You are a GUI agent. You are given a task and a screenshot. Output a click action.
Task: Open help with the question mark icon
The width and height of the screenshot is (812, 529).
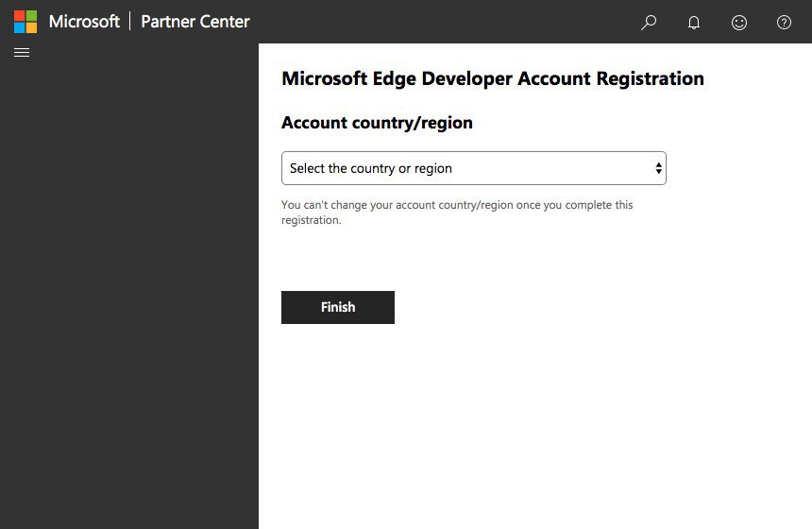coord(784,22)
